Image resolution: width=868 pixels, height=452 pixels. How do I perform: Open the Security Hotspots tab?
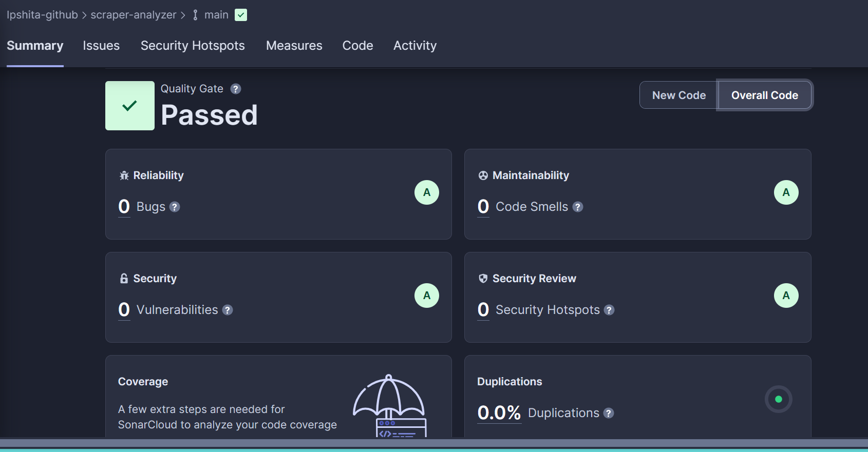point(193,46)
